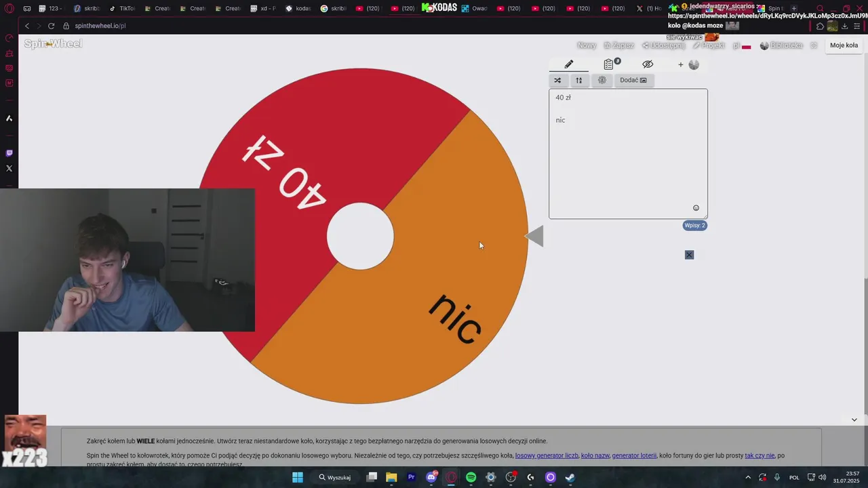
Task: Open the volume control tray icon
Action: (x=822, y=477)
